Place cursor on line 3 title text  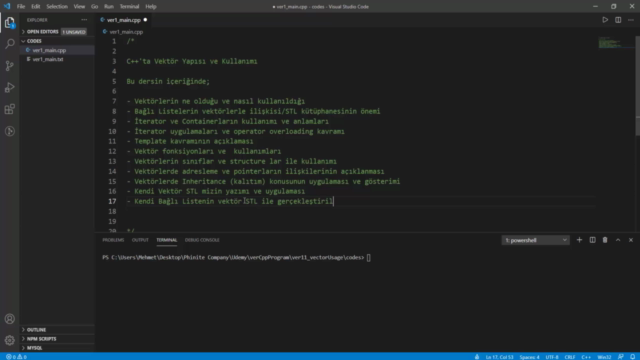click(x=192, y=61)
